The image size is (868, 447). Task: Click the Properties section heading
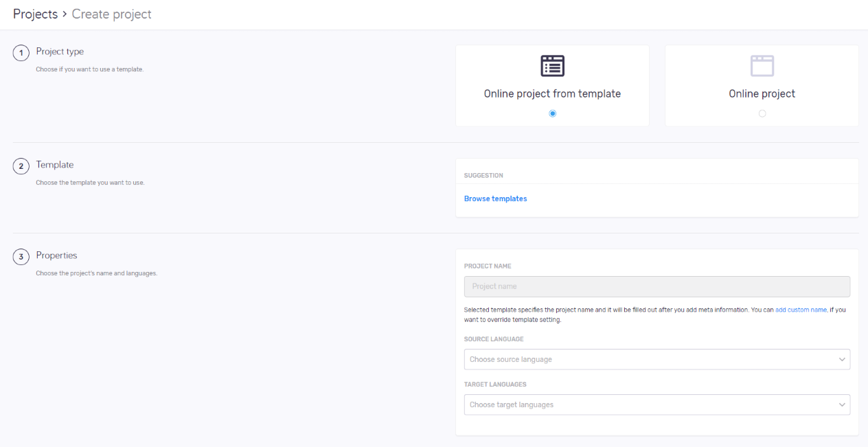click(x=56, y=255)
